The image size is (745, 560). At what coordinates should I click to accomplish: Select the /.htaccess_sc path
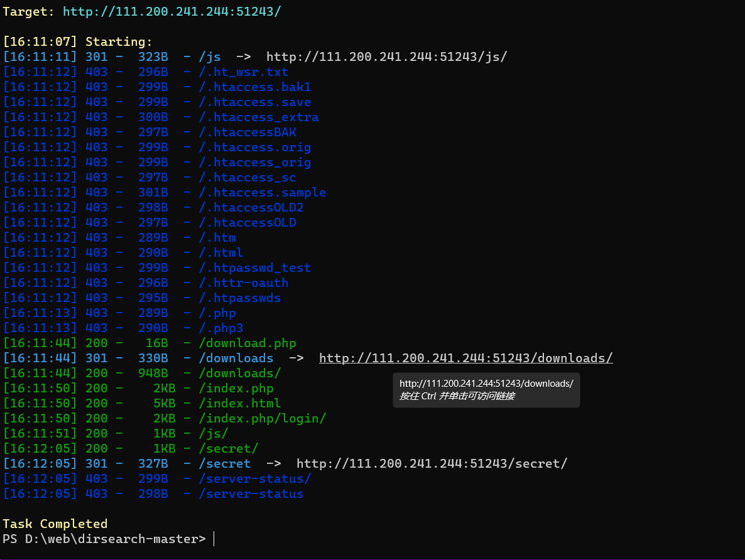point(247,178)
